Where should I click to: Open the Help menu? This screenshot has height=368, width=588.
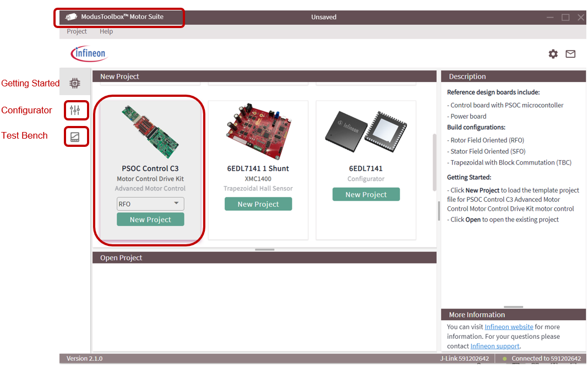106,31
